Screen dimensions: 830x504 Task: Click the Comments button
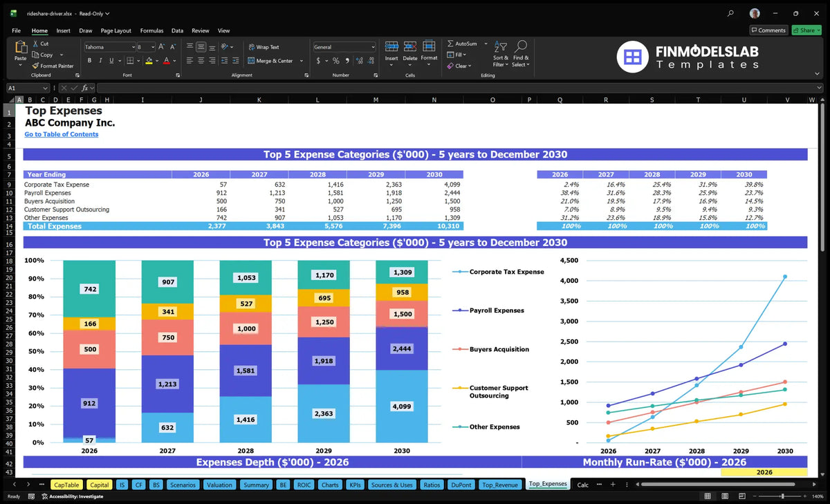[768, 30]
